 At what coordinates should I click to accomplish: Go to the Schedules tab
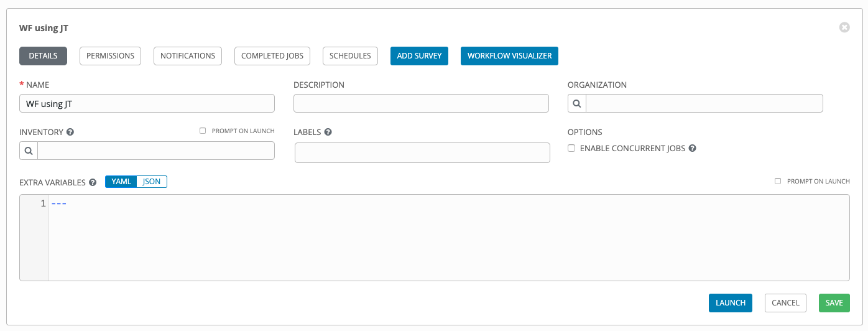[x=350, y=56]
